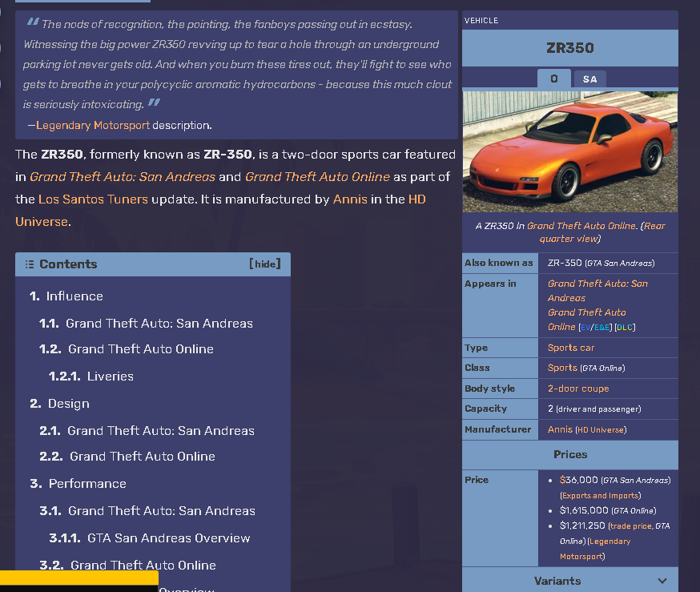Select the $36,000 price value
Image resolution: width=700 pixels, height=592 pixels.
578,480
